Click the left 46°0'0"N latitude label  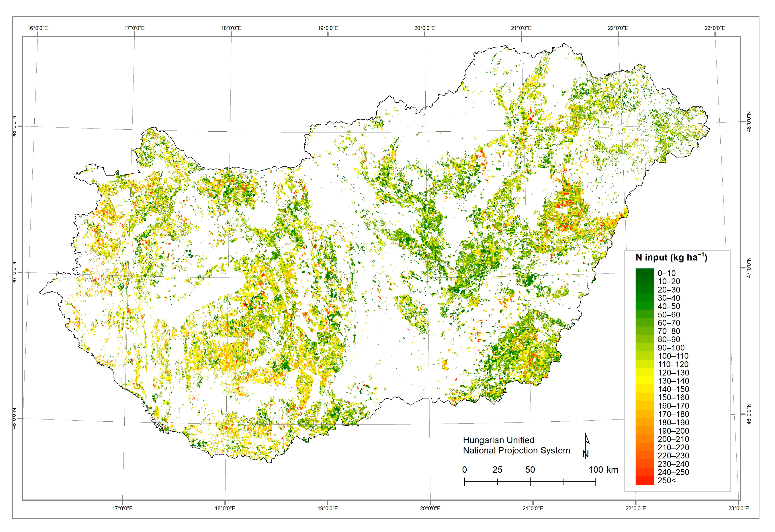(14, 418)
